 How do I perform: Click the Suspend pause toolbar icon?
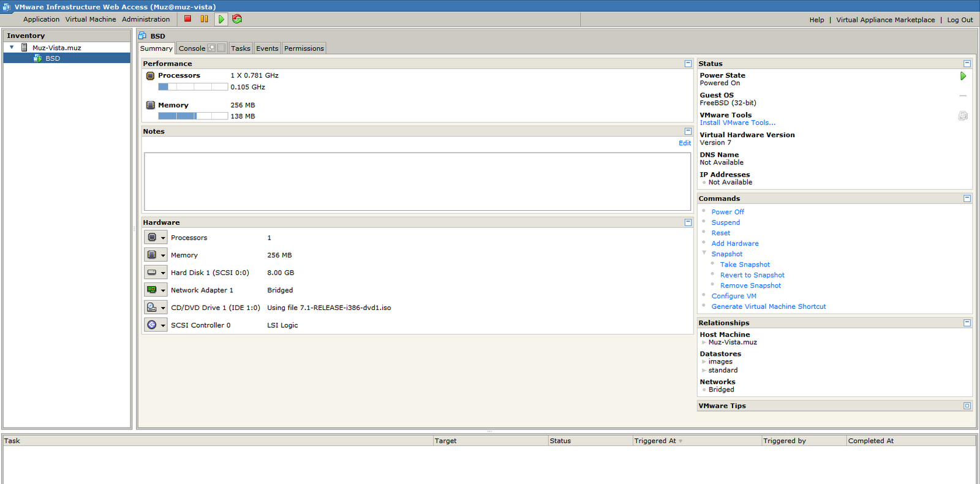point(205,19)
